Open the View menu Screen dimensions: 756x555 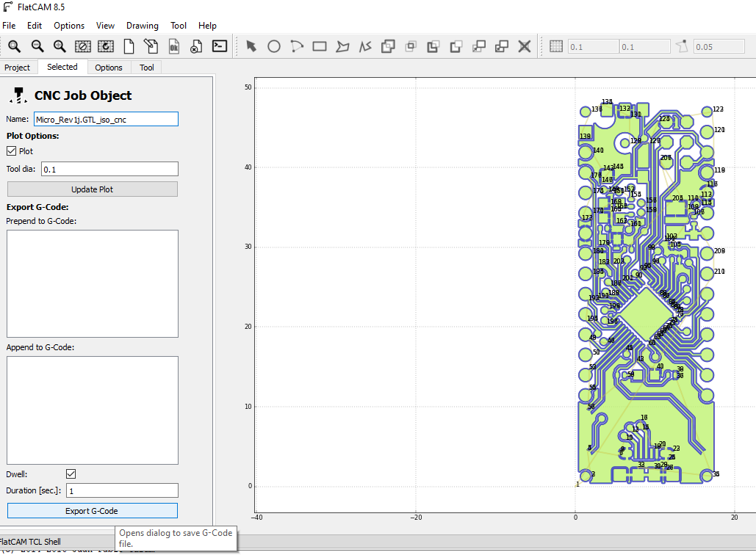(x=105, y=26)
